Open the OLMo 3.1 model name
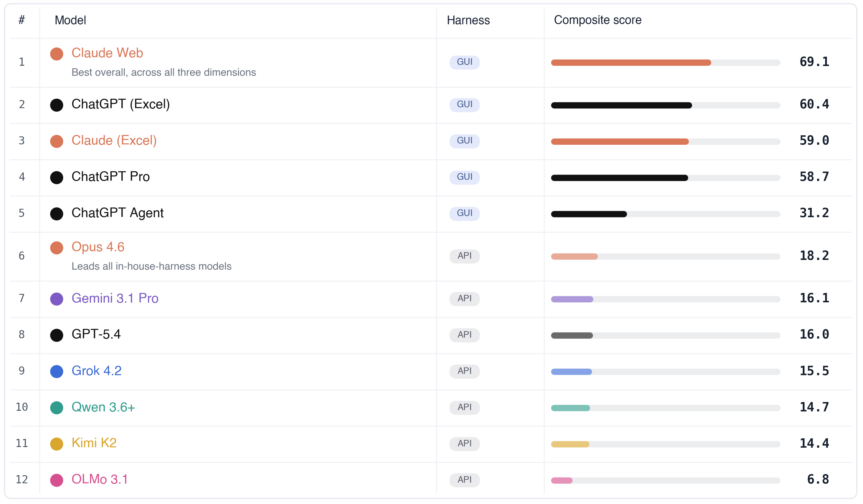The height and width of the screenshot is (504, 863). [100, 479]
